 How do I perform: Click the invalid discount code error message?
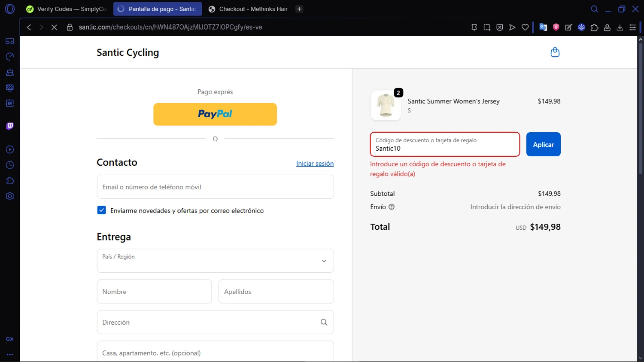pyautogui.click(x=438, y=169)
